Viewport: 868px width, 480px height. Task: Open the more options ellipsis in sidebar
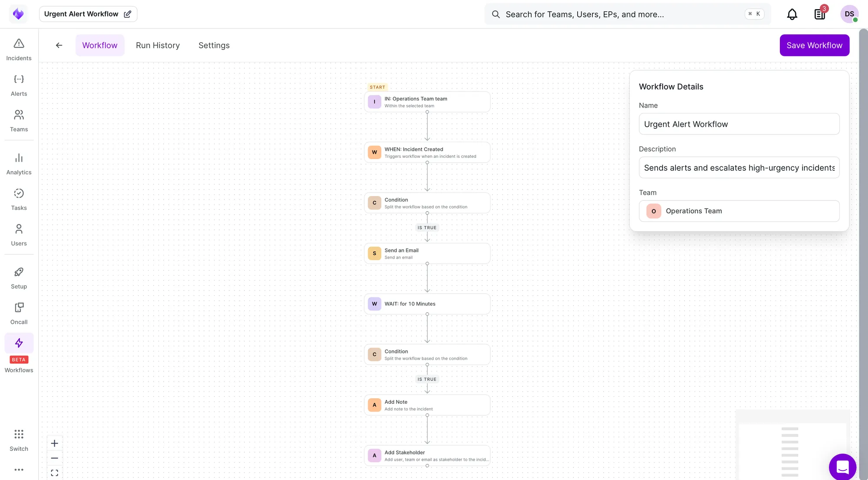click(x=19, y=470)
